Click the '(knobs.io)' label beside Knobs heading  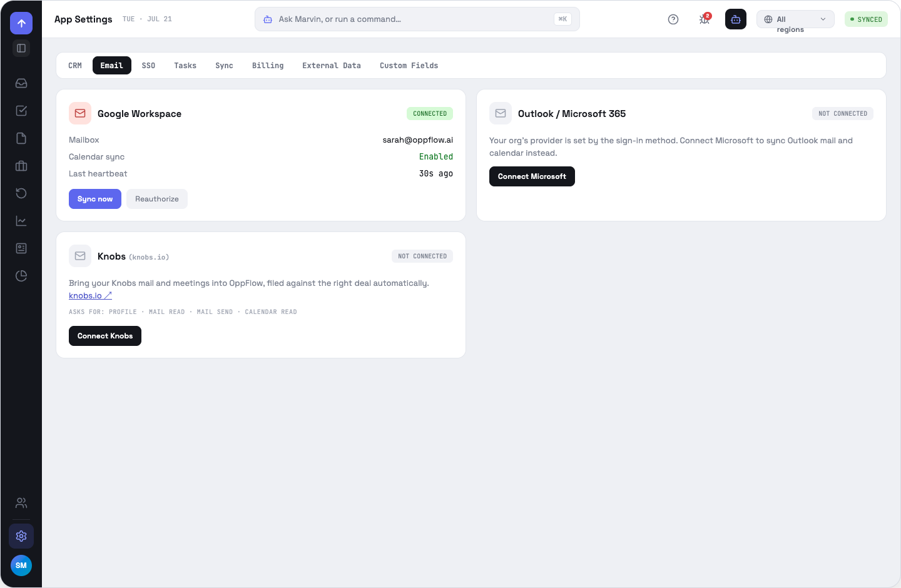(x=149, y=257)
